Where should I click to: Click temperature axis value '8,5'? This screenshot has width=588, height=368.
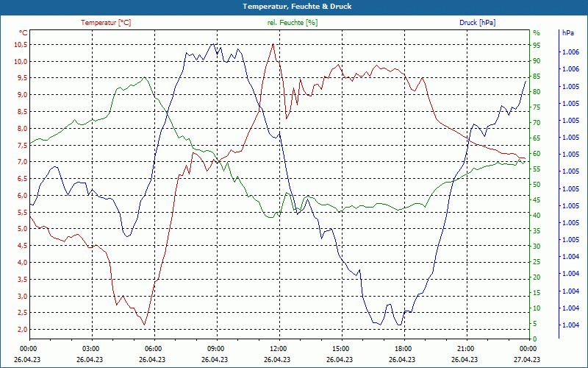click(x=22, y=112)
